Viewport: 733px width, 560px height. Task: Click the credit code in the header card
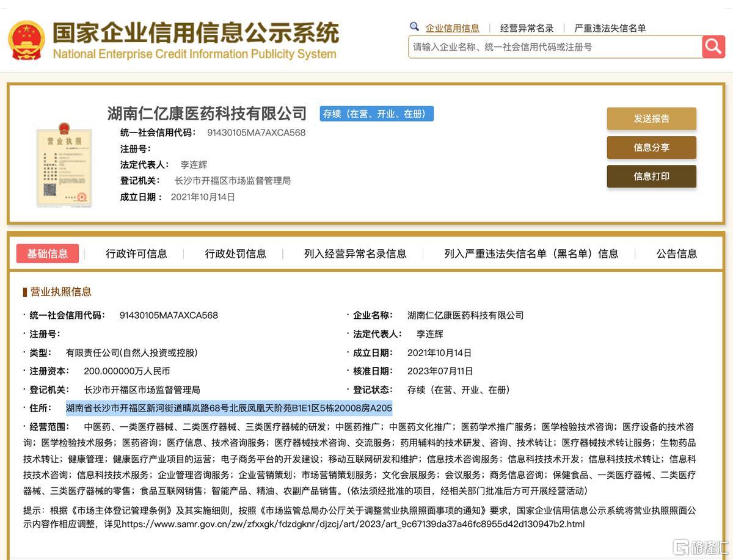tap(256, 133)
